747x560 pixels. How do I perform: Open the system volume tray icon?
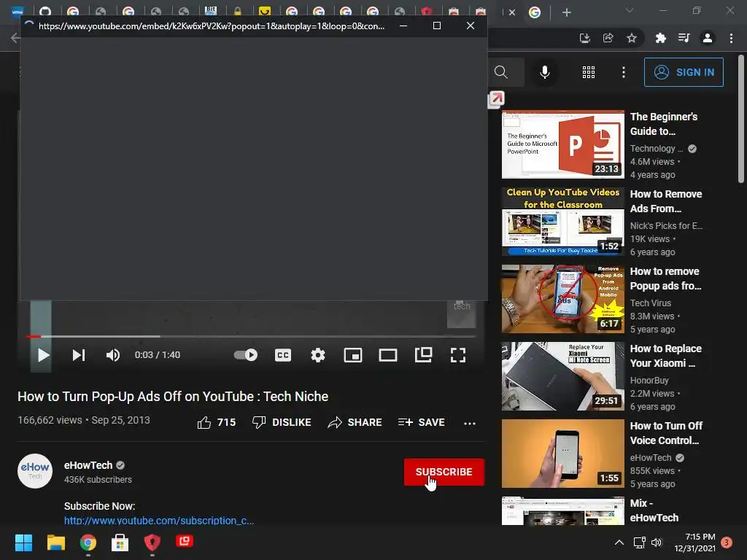click(657, 542)
